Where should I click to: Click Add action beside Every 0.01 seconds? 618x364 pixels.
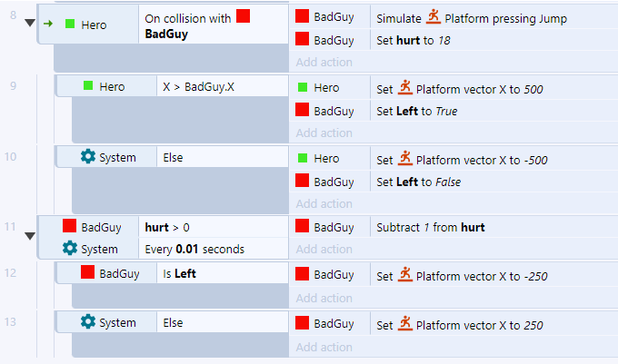pos(324,249)
